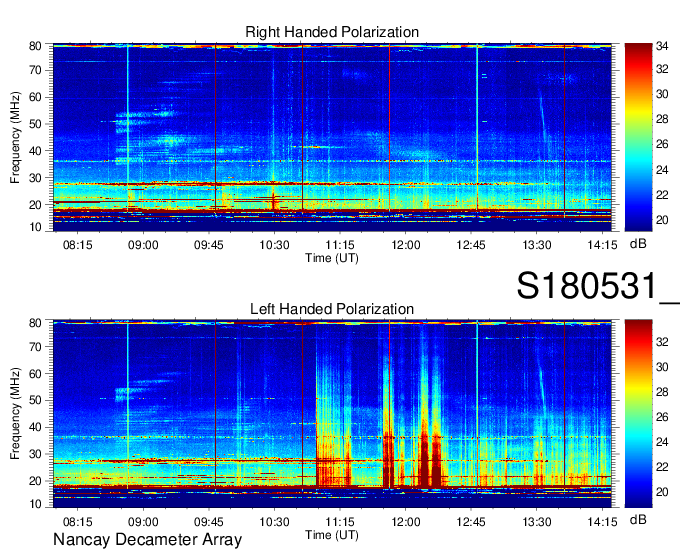
Task: Click the "60" frequency tick on Right Handed plot
Action: click(35, 97)
